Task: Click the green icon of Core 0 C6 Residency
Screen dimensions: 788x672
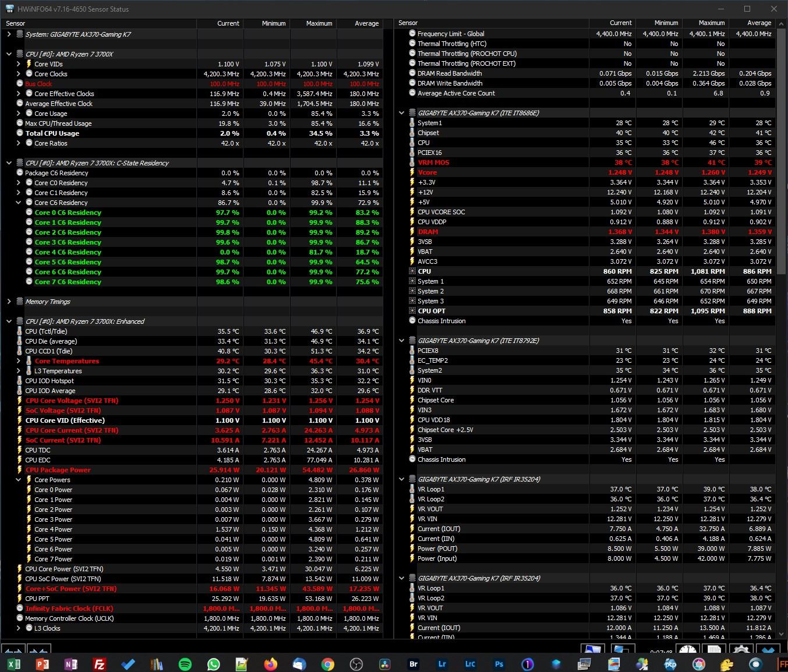Action: point(29,213)
